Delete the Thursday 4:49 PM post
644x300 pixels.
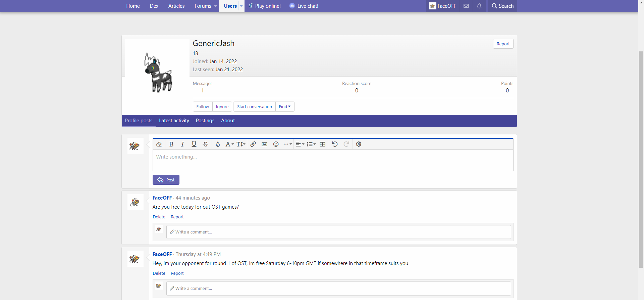click(x=159, y=273)
